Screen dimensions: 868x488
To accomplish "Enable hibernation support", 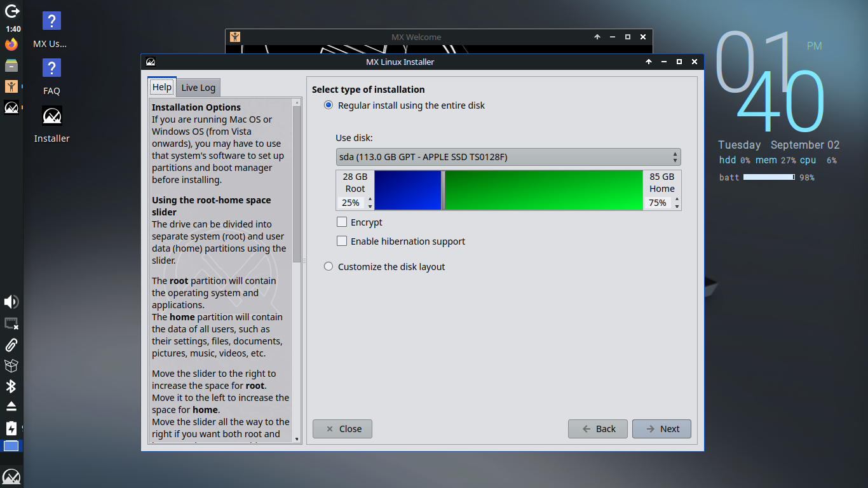I will coord(342,241).
